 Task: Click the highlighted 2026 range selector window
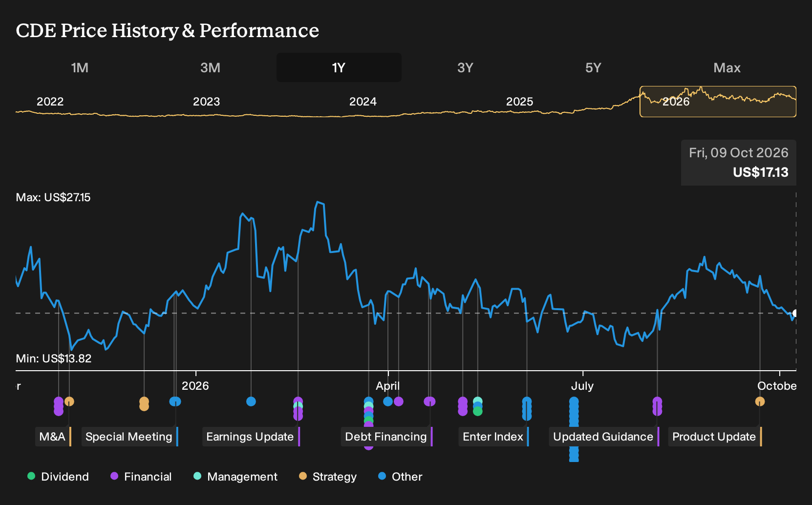(718, 102)
